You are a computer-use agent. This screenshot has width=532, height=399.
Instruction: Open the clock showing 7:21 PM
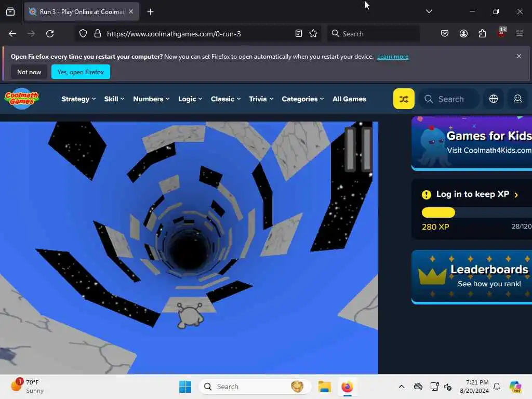(474, 387)
